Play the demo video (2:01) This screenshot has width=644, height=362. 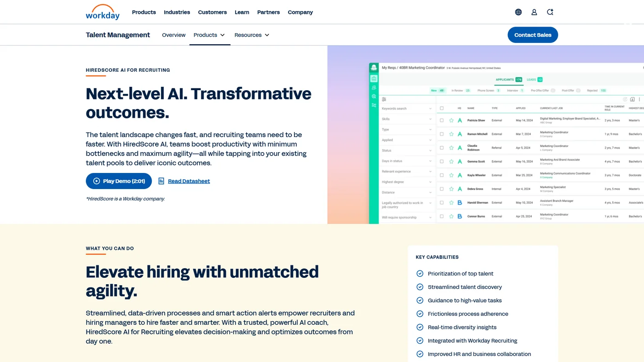119,181
